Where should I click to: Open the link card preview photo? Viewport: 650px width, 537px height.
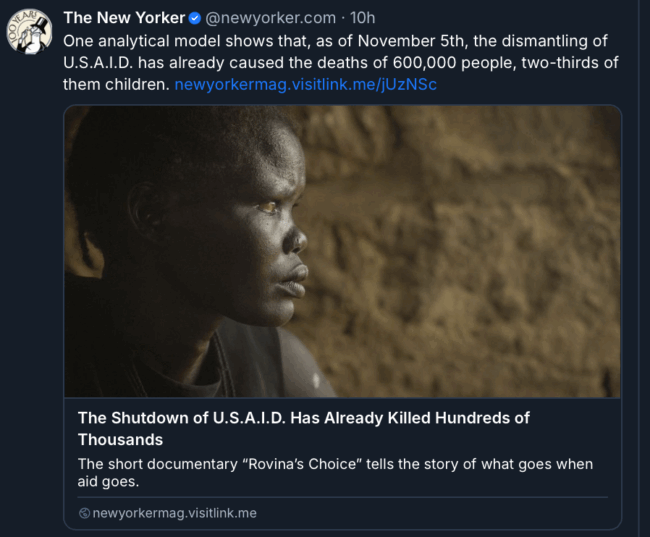tap(342, 251)
